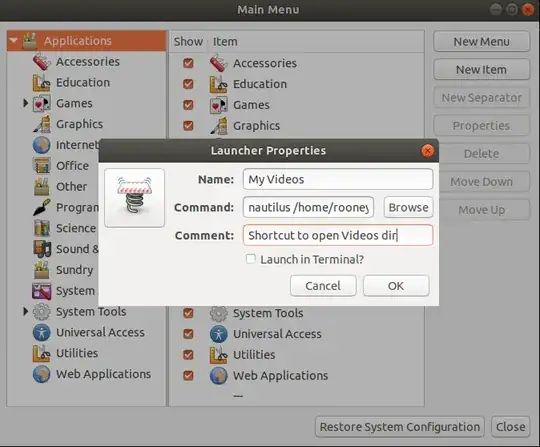The height and width of the screenshot is (447, 540).
Task: Click the Science icon in left tree
Action: (x=42, y=228)
